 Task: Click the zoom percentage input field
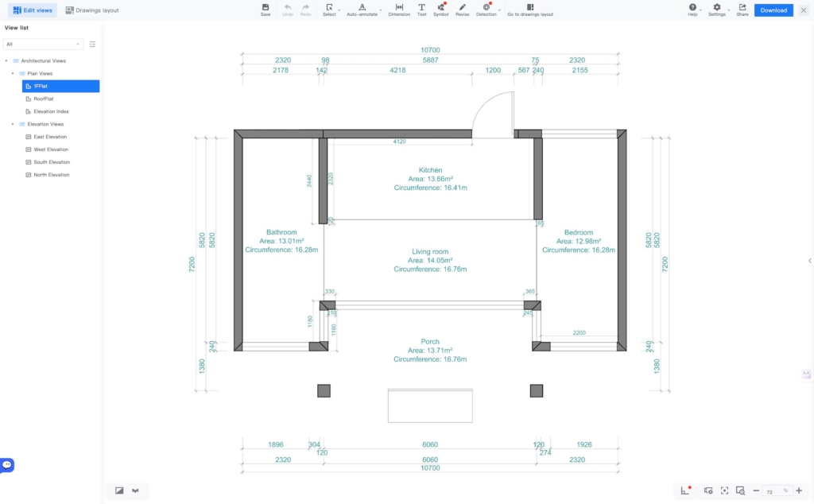click(x=771, y=491)
